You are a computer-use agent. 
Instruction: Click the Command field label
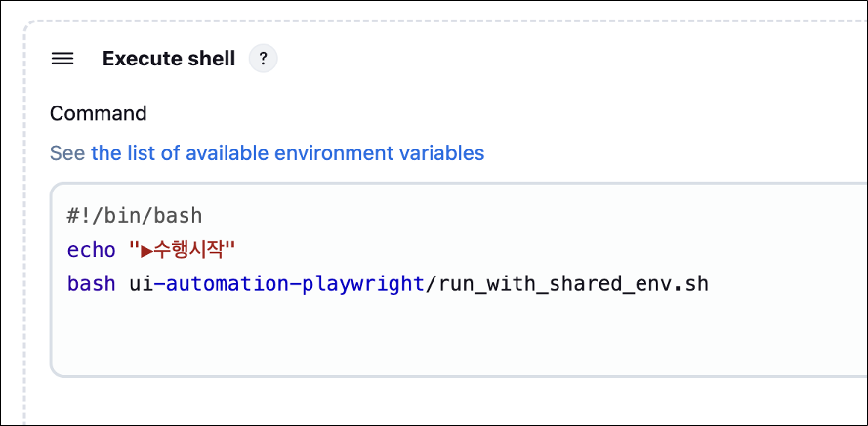[98, 113]
